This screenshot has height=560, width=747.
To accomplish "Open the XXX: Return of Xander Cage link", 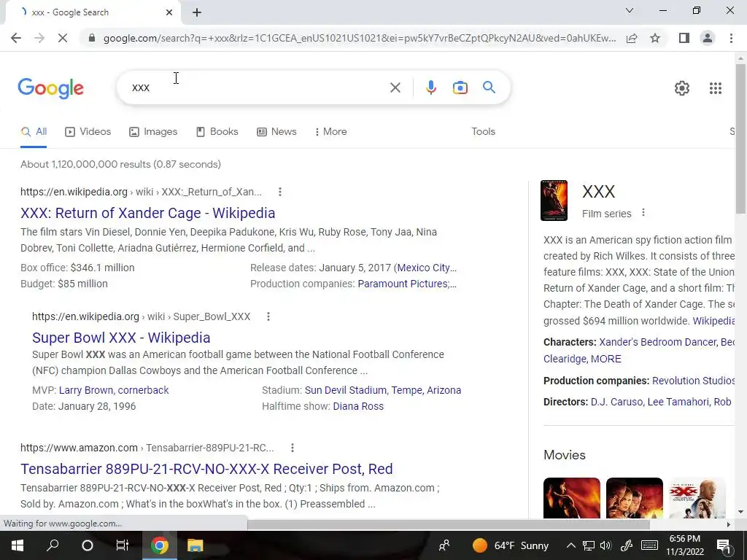I will (x=147, y=213).
